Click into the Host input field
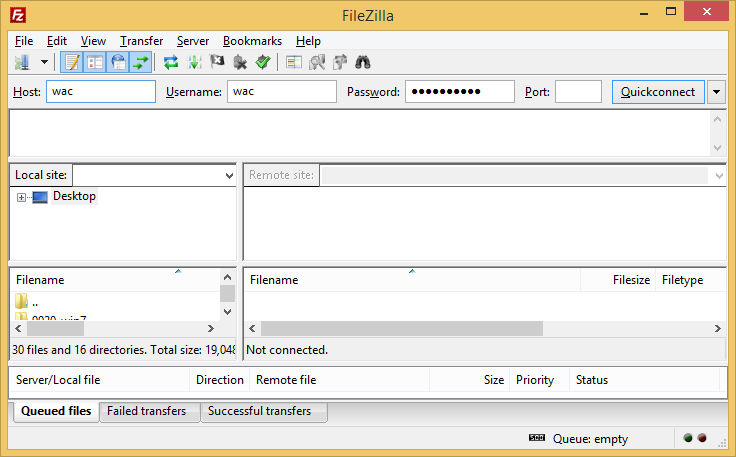This screenshot has width=736, height=457. 101,91
